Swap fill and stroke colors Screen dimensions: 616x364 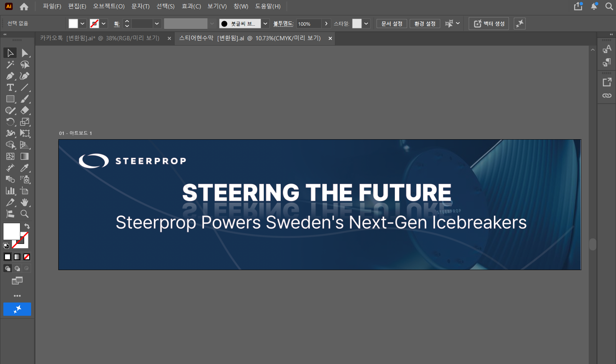point(27,226)
